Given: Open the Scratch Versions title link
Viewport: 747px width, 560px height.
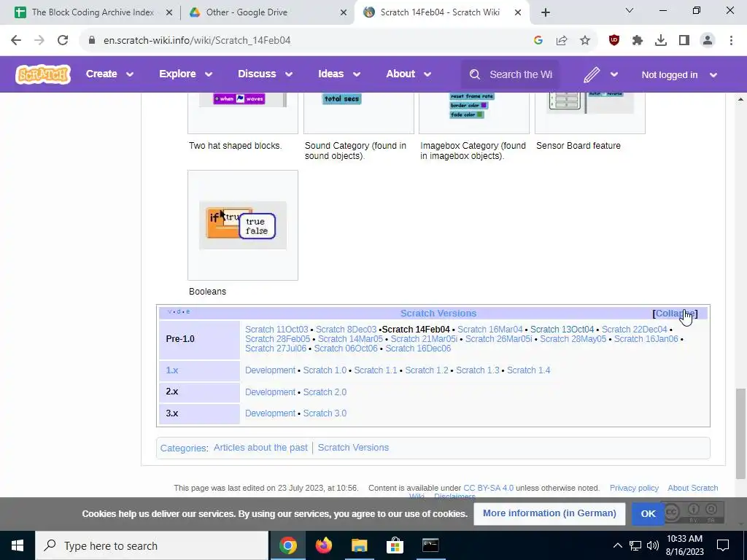Looking at the screenshot, I should 438,314.
